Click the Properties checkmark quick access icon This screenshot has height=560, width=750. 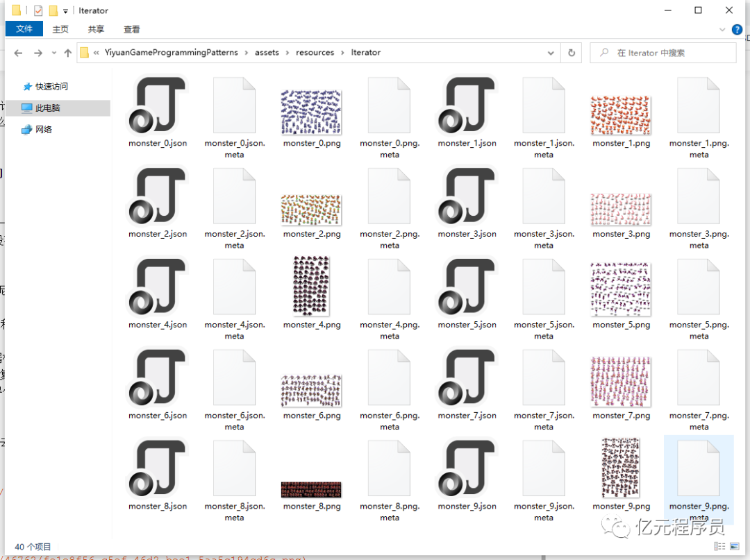click(x=38, y=10)
